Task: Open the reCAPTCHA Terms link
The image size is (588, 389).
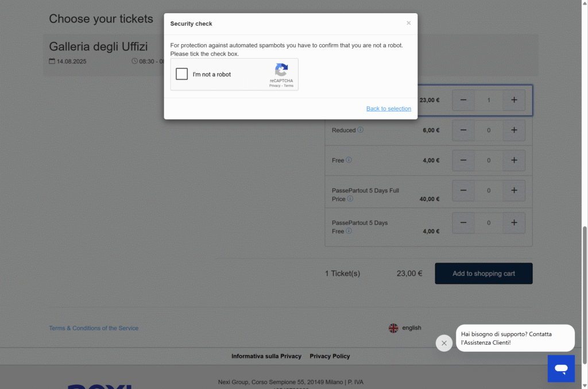Action: click(x=288, y=86)
